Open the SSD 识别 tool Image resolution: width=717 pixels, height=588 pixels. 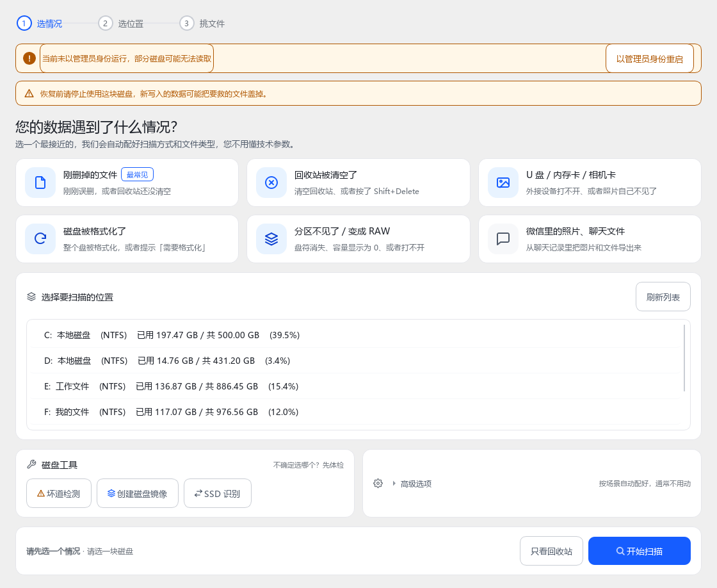218,493
